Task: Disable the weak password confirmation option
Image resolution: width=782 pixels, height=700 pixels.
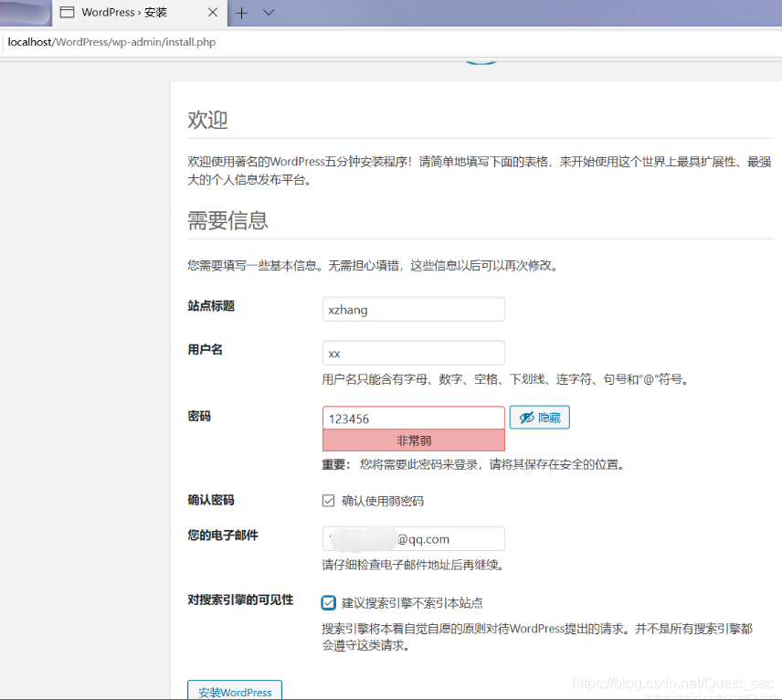Action: tap(328, 500)
